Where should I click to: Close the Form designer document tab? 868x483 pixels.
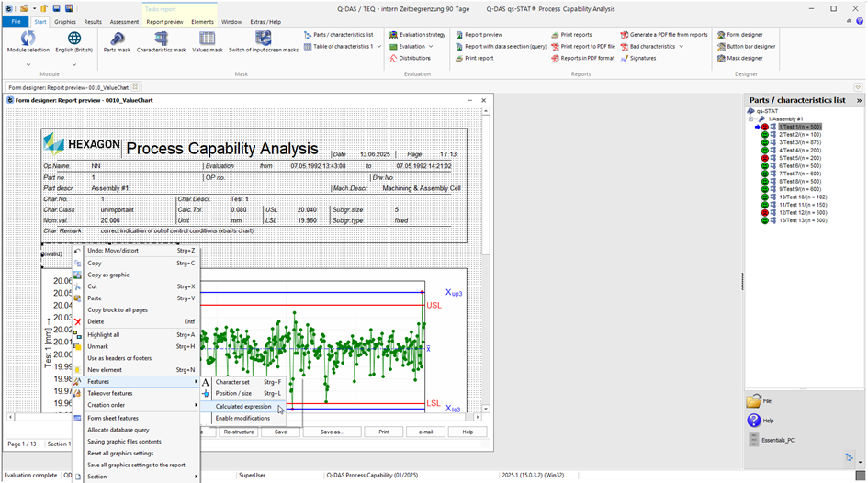pos(135,87)
